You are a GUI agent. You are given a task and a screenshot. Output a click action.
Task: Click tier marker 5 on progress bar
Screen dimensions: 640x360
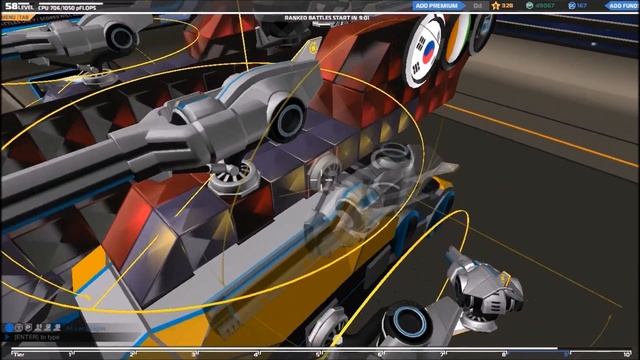click(319, 353)
